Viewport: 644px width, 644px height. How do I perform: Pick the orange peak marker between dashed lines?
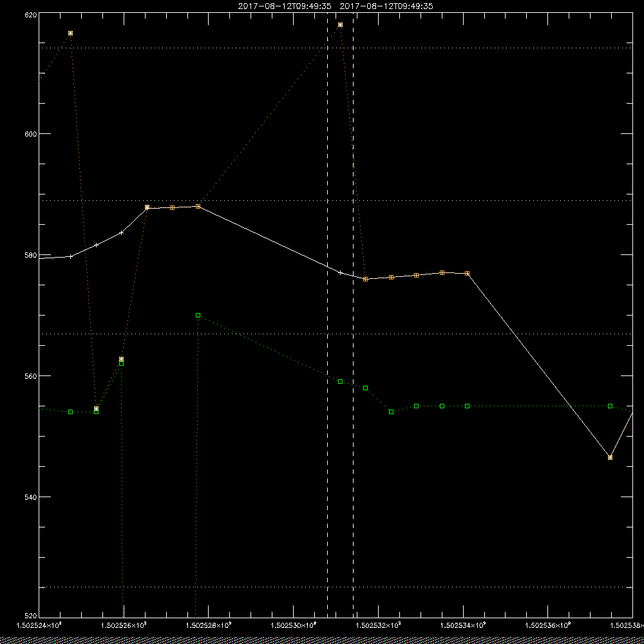(340, 25)
